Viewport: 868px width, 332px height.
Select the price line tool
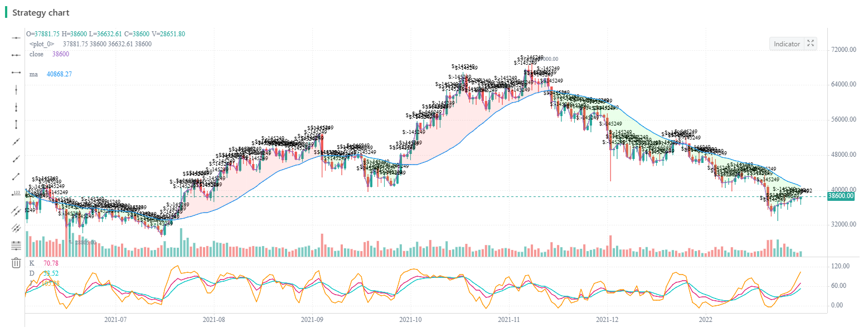(16, 194)
